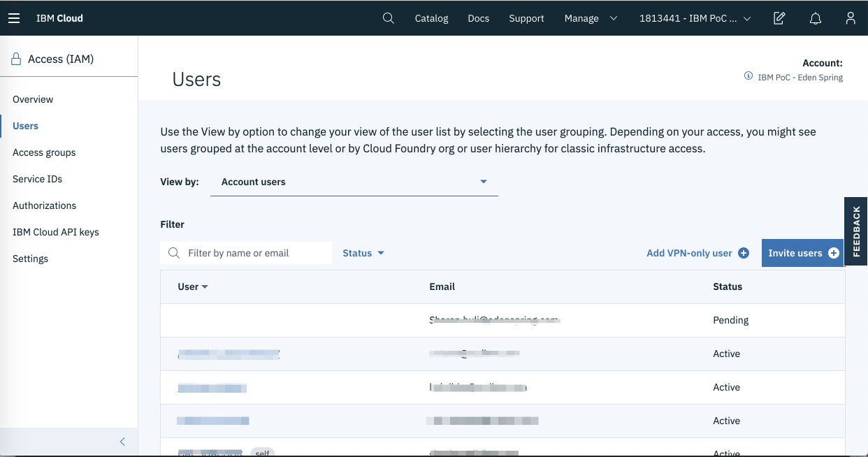The width and height of the screenshot is (868, 457).
Task: Open Support in the top bar
Action: 526,18
